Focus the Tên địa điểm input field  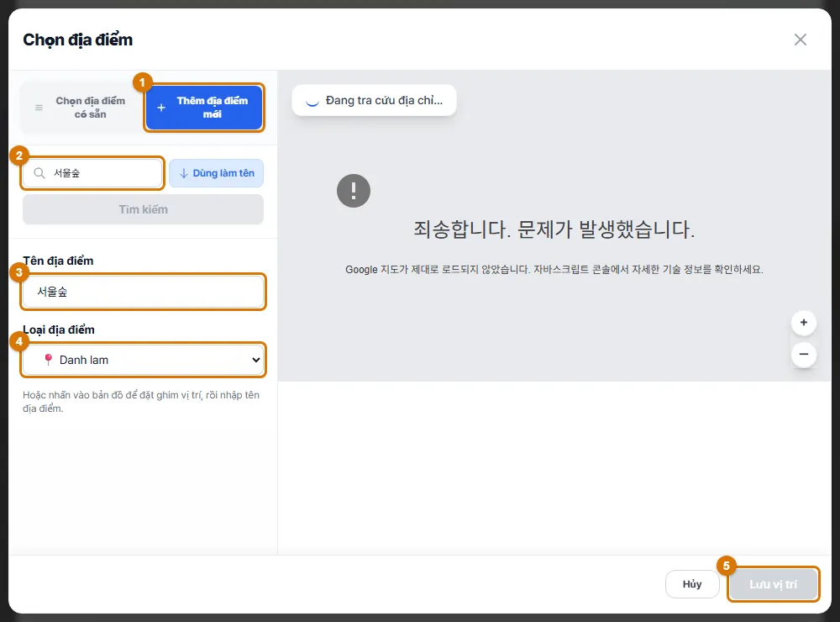[x=143, y=292]
